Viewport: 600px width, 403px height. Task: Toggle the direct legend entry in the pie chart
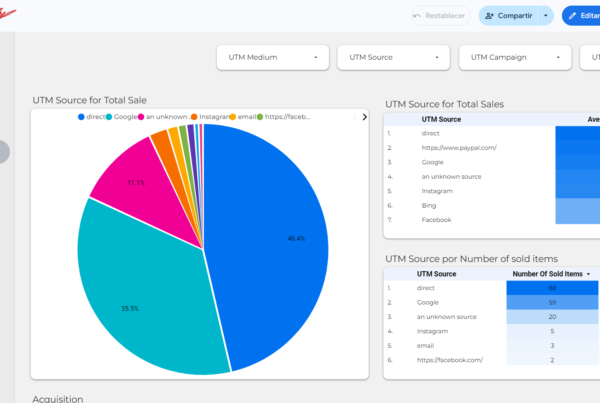pos(91,117)
